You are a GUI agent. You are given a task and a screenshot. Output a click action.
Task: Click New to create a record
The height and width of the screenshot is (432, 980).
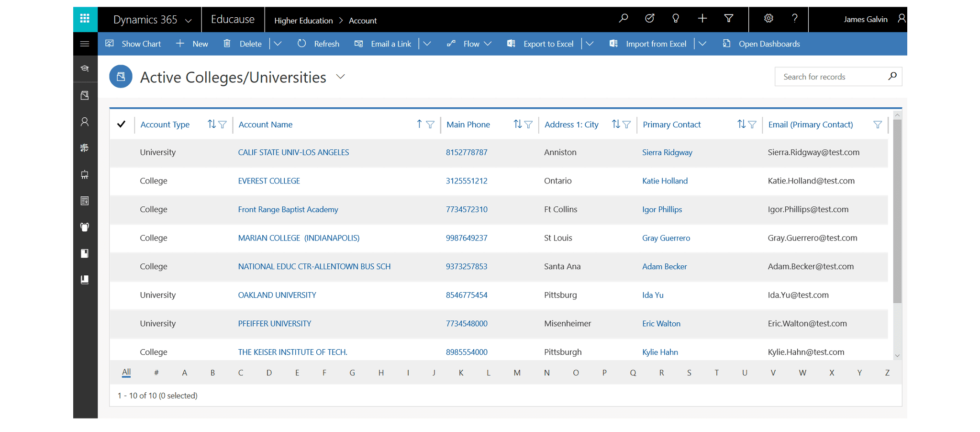click(192, 44)
